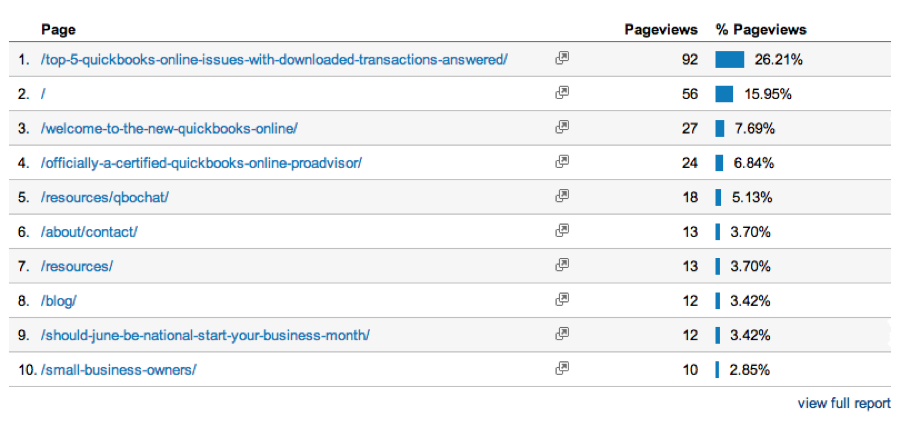Image resolution: width=900 pixels, height=422 pixels.
Task: Open /resources/ page via external icon
Action: (x=562, y=265)
